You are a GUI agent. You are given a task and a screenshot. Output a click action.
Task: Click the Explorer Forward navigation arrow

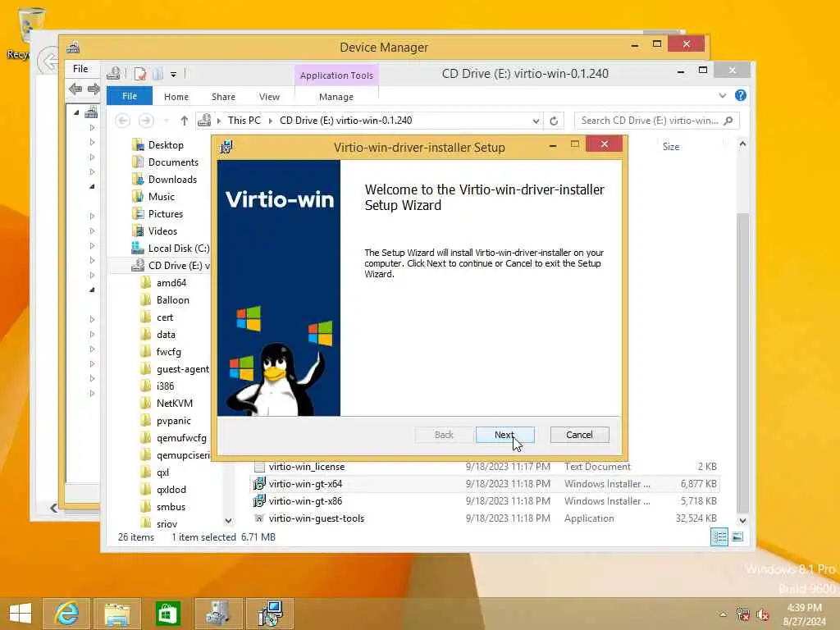[146, 121]
